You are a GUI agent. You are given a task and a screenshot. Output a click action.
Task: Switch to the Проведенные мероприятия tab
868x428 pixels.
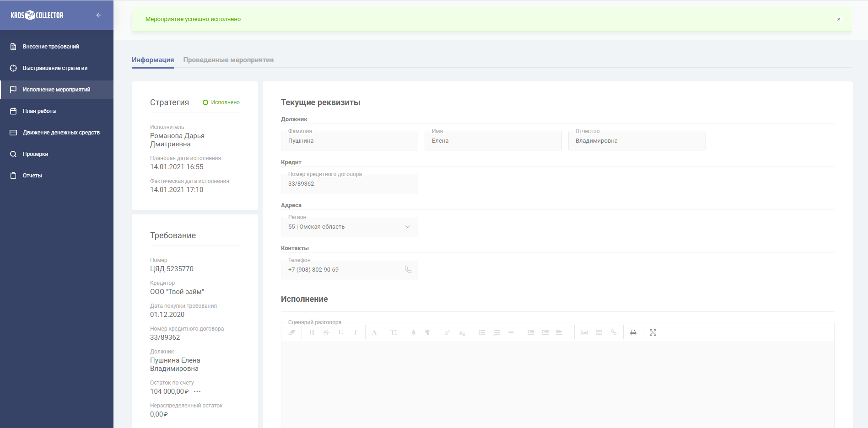(x=228, y=60)
